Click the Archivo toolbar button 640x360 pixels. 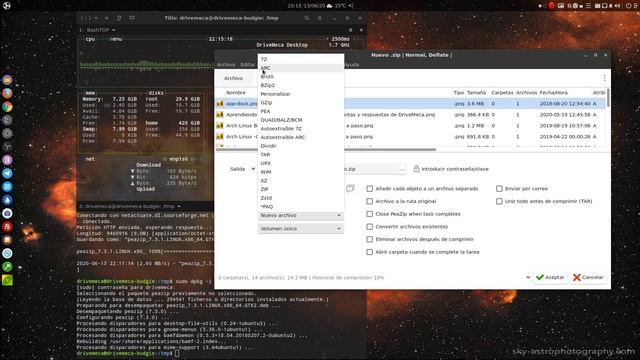233,78
